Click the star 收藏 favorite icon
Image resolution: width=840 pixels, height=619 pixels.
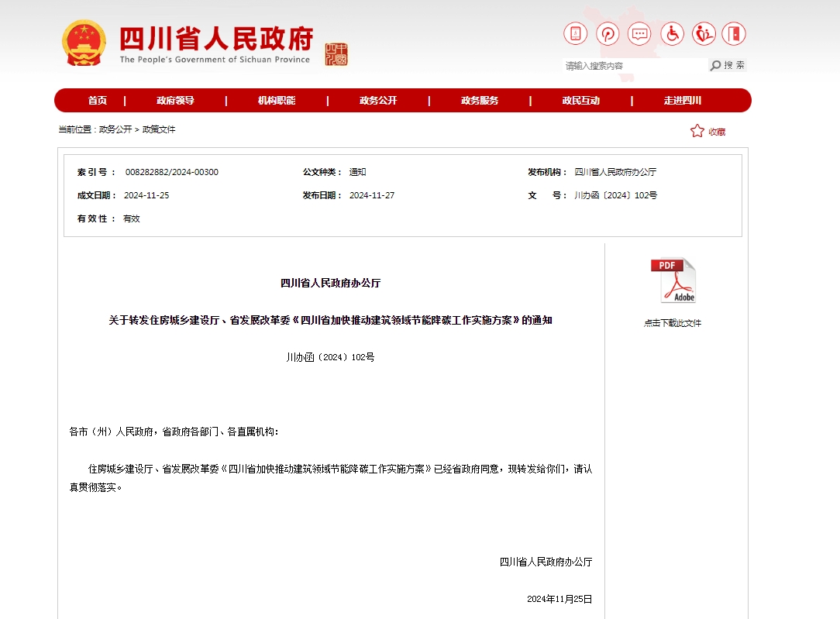[697, 132]
